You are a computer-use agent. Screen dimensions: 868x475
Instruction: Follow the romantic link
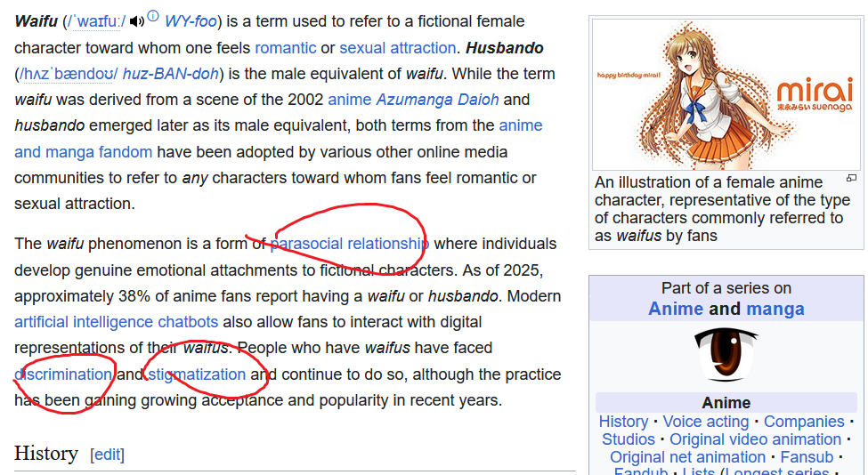[286, 48]
